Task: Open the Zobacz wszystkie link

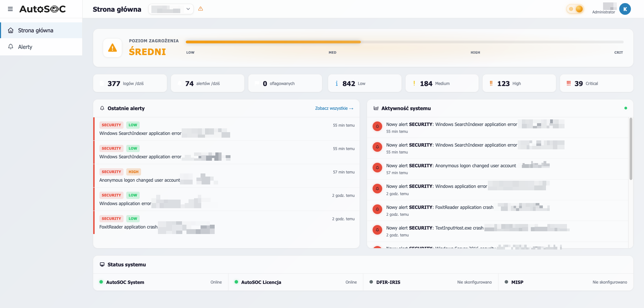Action: pyautogui.click(x=334, y=108)
